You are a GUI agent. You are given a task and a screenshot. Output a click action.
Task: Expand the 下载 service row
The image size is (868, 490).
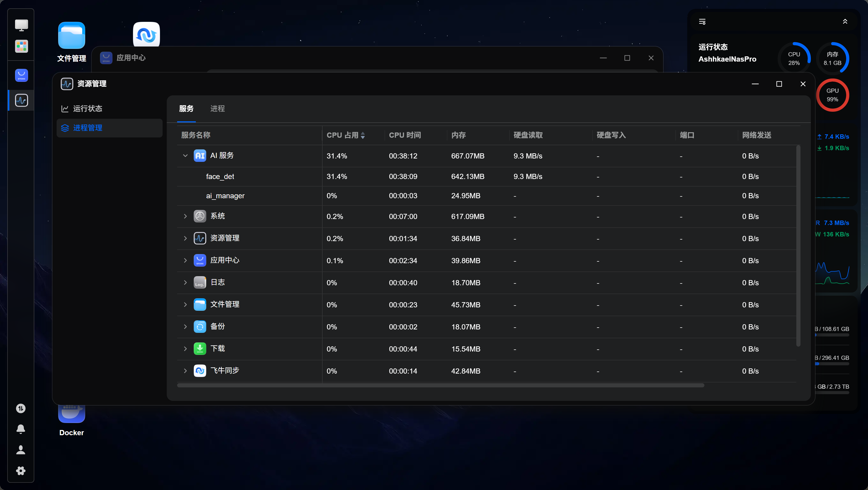coord(185,349)
